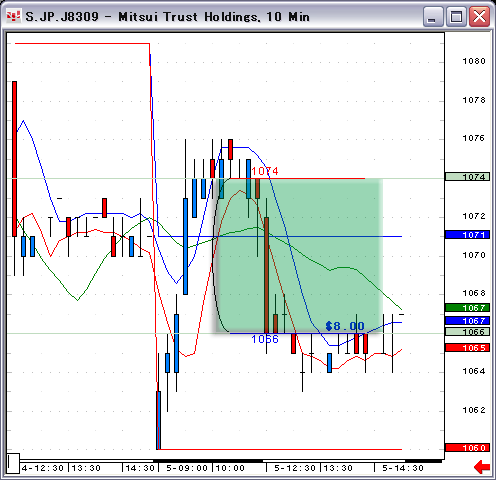This screenshot has width=496, height=480.
Task: Click the 1064 price axis label
Action: click(474, 371)
